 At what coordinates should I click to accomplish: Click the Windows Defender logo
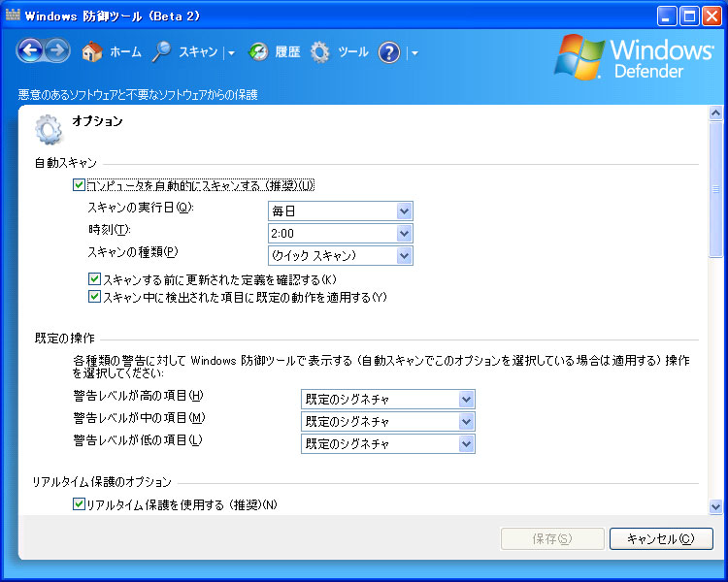pyautogui.click(x=634, y=57)
